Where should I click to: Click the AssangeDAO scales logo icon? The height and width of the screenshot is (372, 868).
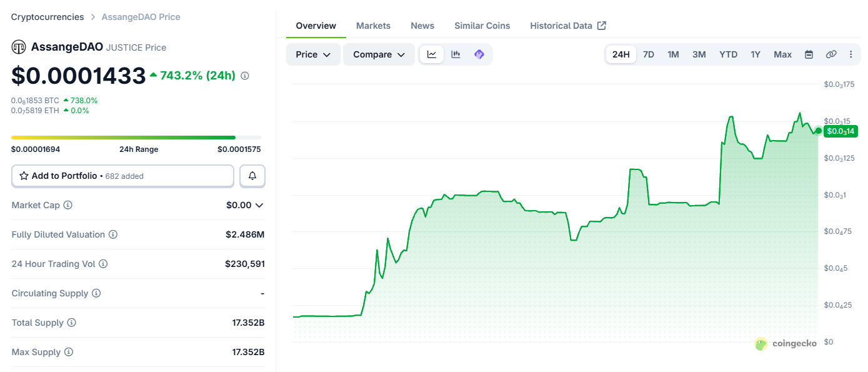[19, 47]
